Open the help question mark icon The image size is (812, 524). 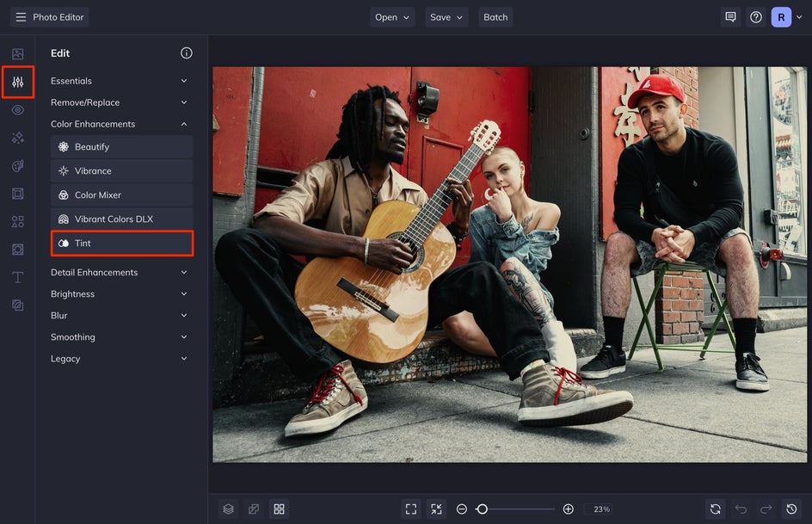pyautogui.click(x=756, y=17)
